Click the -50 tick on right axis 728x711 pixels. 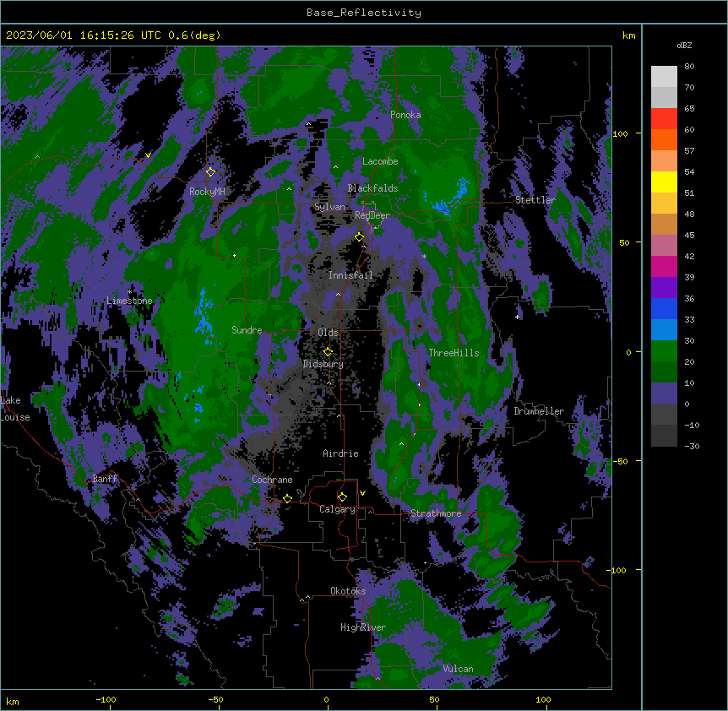coord(620,461)
